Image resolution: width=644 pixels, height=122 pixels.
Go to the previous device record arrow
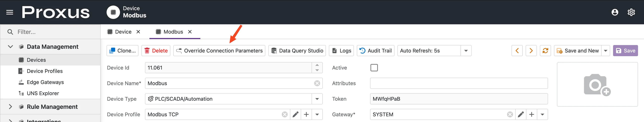point(517,51)
